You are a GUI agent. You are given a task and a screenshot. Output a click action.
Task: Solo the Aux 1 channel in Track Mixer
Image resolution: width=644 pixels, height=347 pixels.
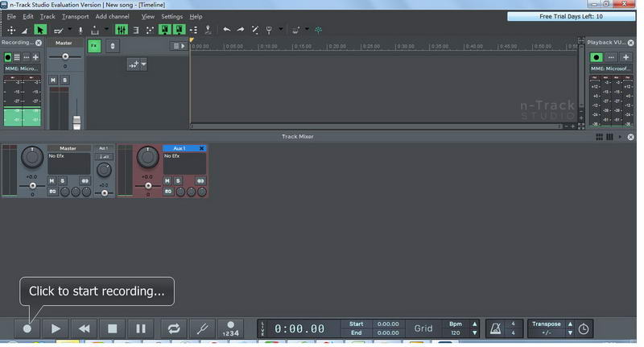click(x=178, y=180)
